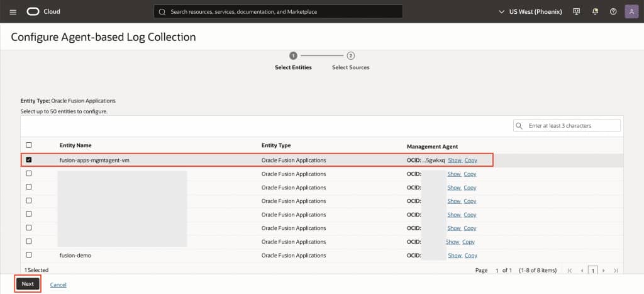The image size is (644, 294).
Task: Click the Entity Type column header
Action: point(276,145)
